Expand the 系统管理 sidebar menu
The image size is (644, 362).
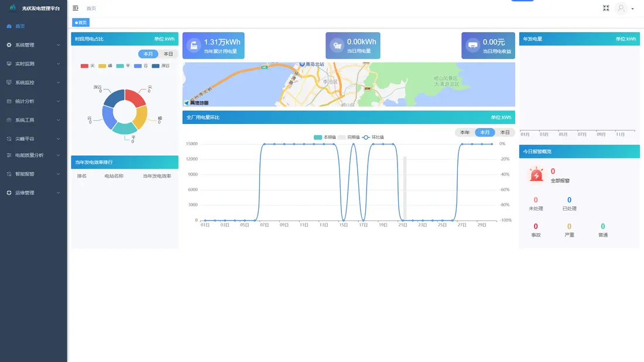click(34, 44)
